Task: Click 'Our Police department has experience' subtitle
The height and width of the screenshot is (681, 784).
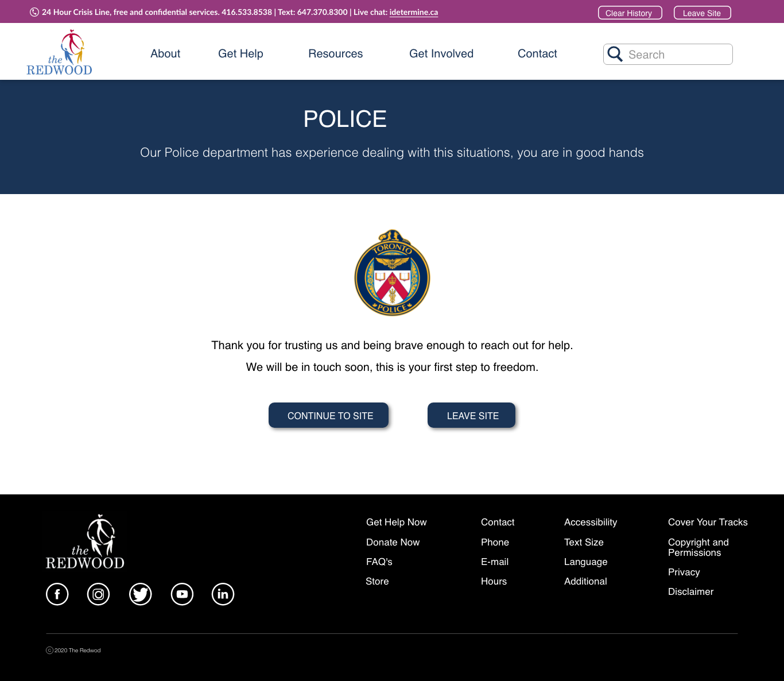Action: tap(392, 153)
